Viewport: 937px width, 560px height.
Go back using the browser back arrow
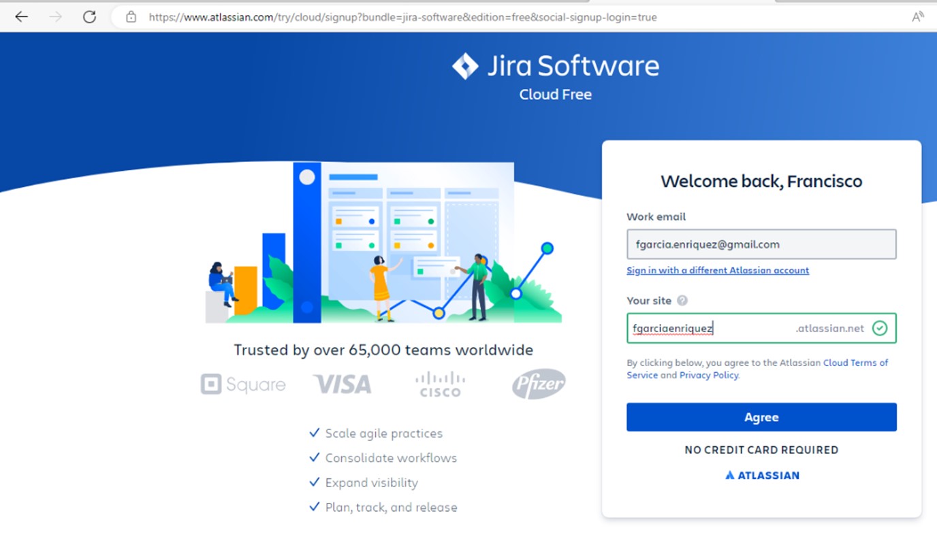22,17
